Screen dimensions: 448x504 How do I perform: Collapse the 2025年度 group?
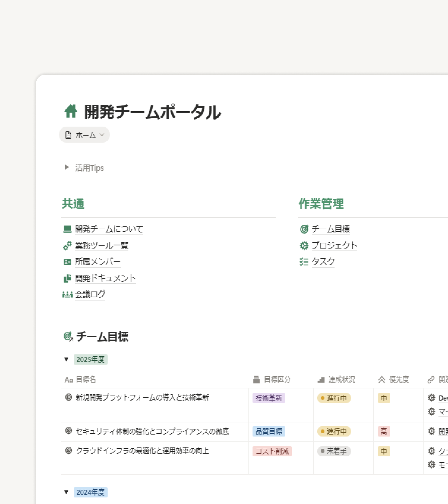pyautogui.click(x=66, y=359)
